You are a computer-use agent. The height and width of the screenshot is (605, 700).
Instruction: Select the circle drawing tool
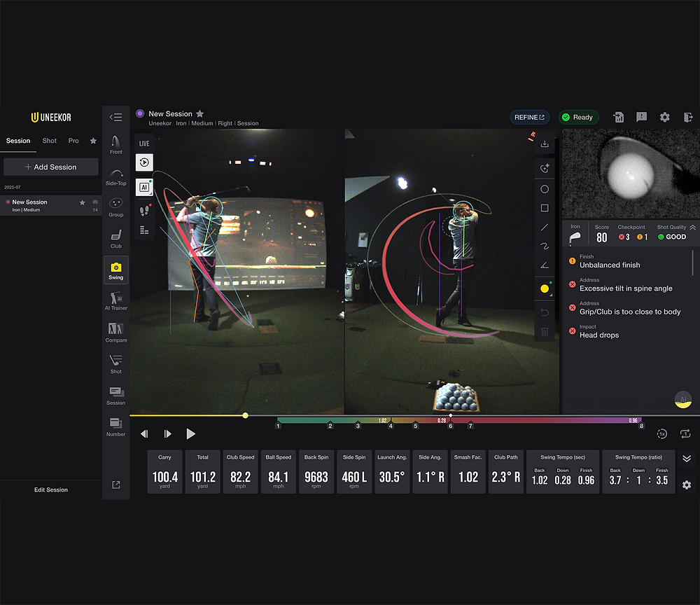[x=545, y=188]
